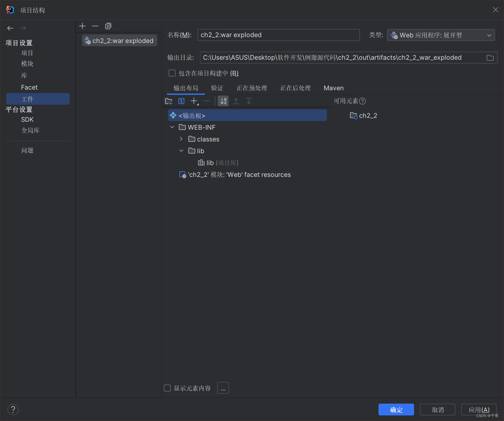This screenshot has height=421, width=504.
Task: Close the project structure dialog
Action: click(495, 10)
